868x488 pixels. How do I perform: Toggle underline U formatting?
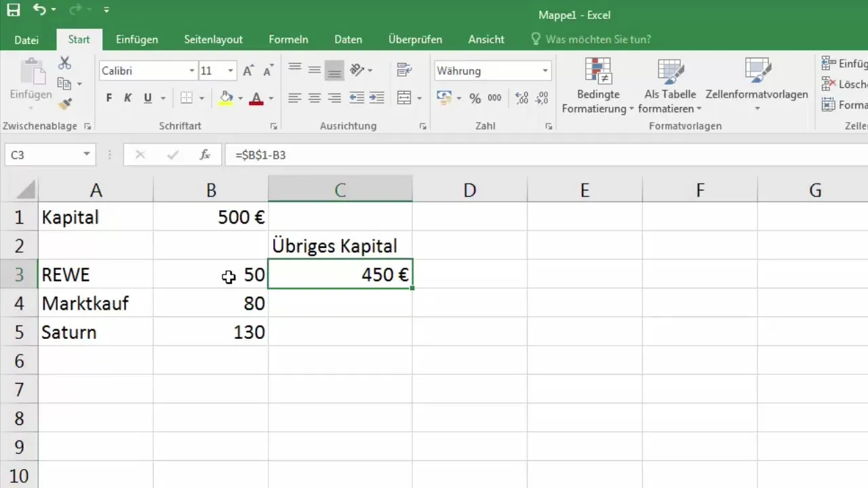(x=148, y=98)
